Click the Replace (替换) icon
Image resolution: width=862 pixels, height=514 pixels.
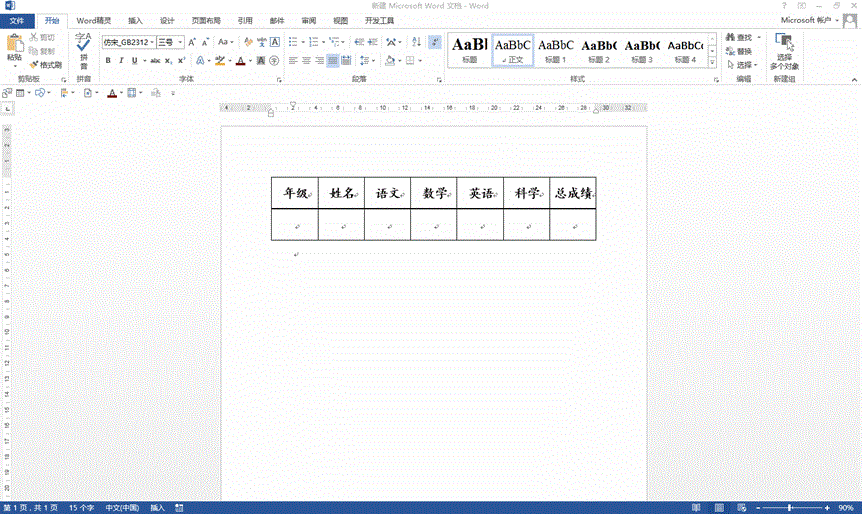(742, 51)
